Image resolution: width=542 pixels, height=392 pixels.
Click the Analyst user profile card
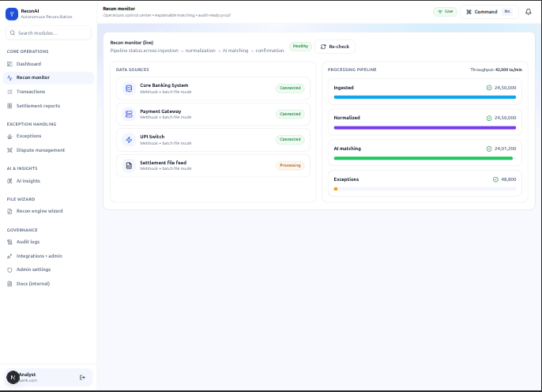coord(48,378)
